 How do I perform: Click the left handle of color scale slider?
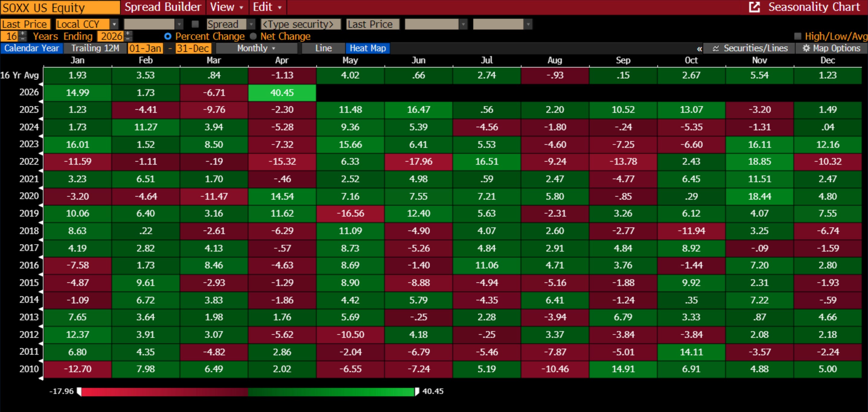click(79, 391)
